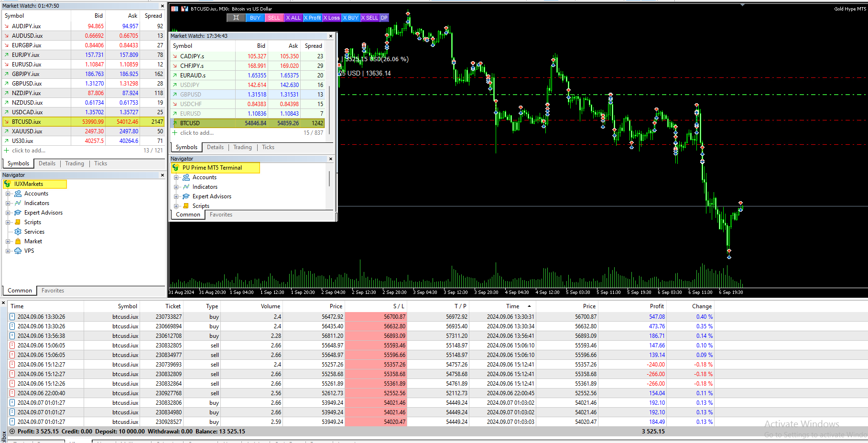Click the X Profit button

pos(313,18)
